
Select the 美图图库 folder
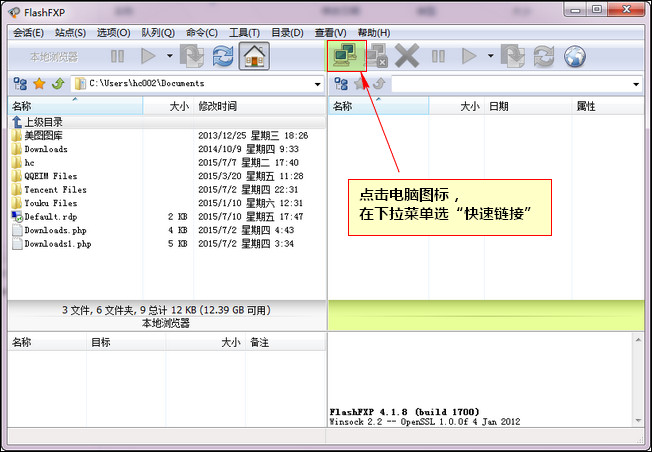point(167,136)
